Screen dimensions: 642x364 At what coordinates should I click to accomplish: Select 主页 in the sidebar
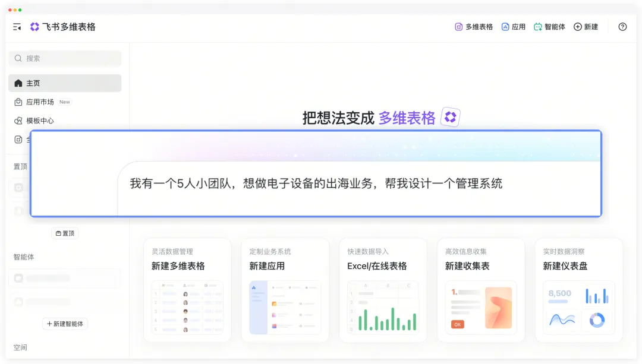coord(65,83)
